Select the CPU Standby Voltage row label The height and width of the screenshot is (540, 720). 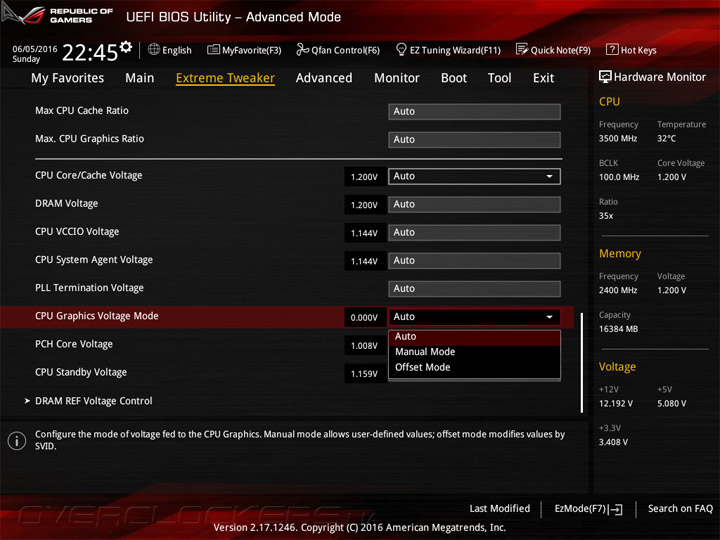[x=81, y=372]
